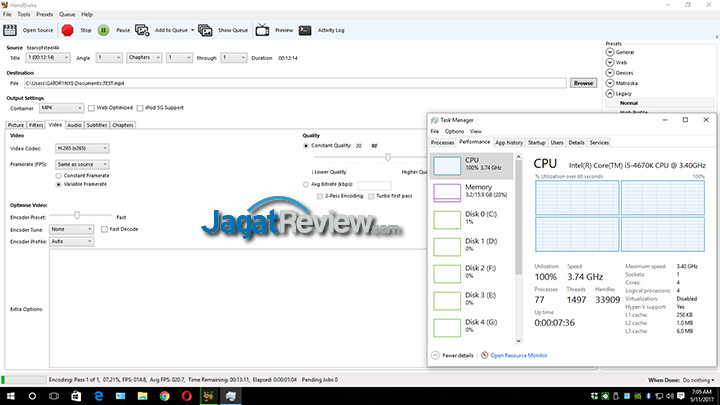Screen dimensions: 720x405
Task: Select Disk 3 (E:) in Task Manager
Action: click(472, 301)
